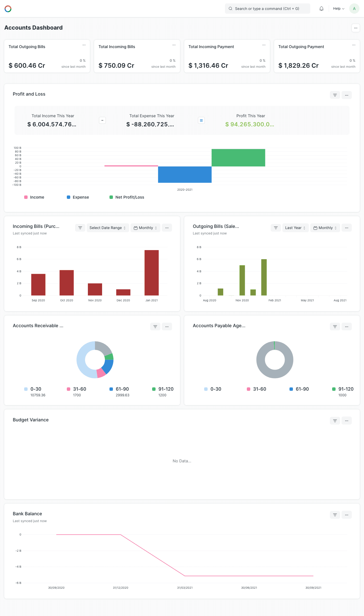
Task: Open the notifications bell
Action: tap(321, 9)
